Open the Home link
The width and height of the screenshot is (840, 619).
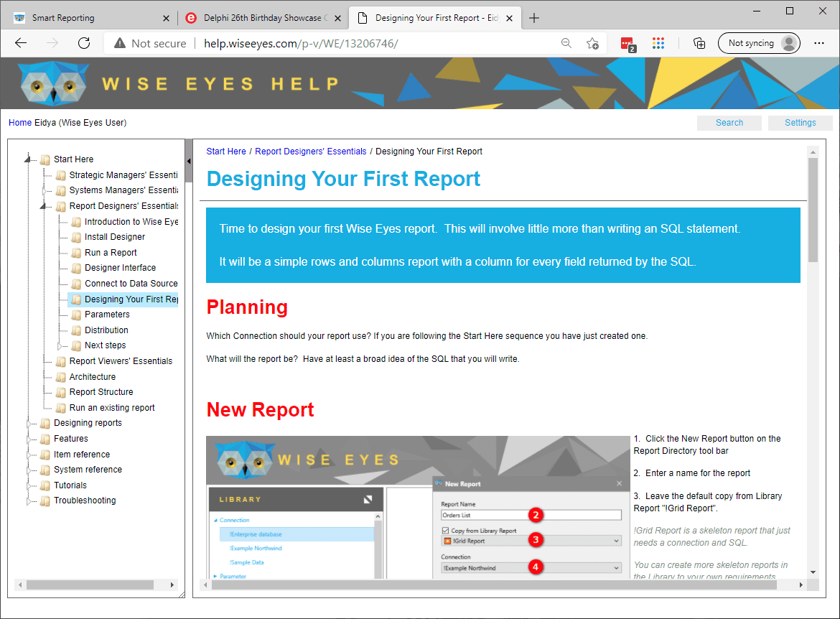point(20,123)
